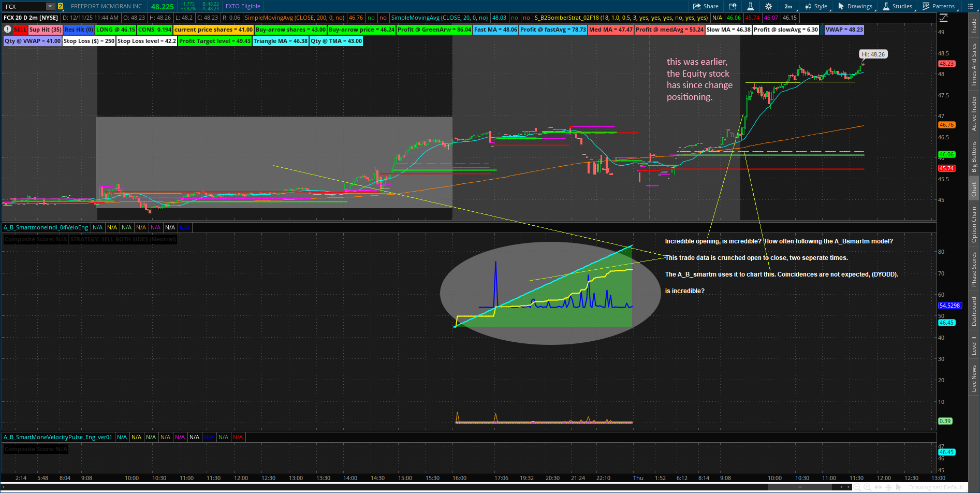Switch to the Active Trader side tab

974,113
